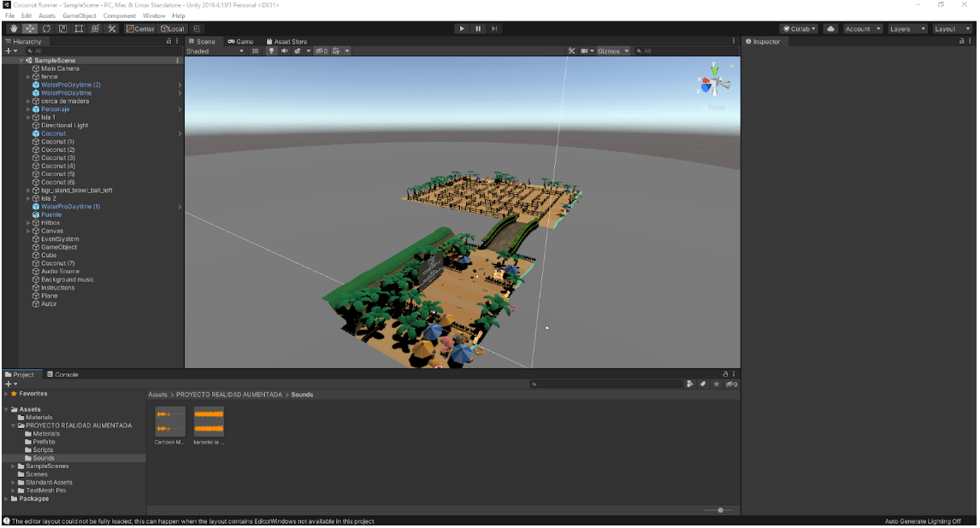The height and width of the screenshot is (528, 980).
Task: Open the Account dropdown button
Action: [861, 28]
